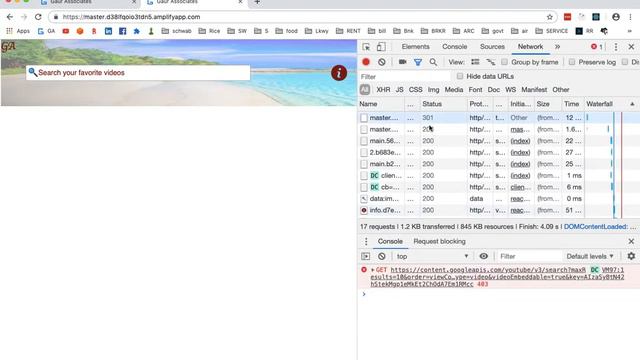This screenshot has width=640, height=360.
Task: Open the YouTube bookmark icon
Action: pyautogui.click(x=66, y=31)
